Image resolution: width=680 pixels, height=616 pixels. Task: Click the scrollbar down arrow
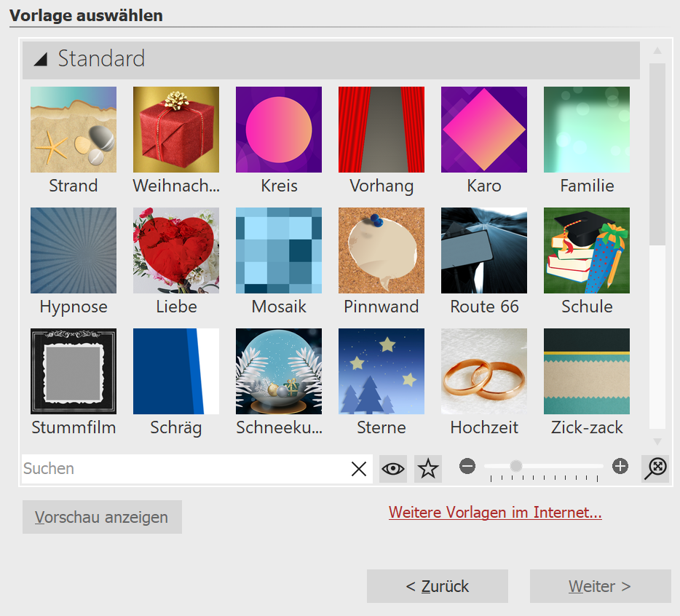657,441
